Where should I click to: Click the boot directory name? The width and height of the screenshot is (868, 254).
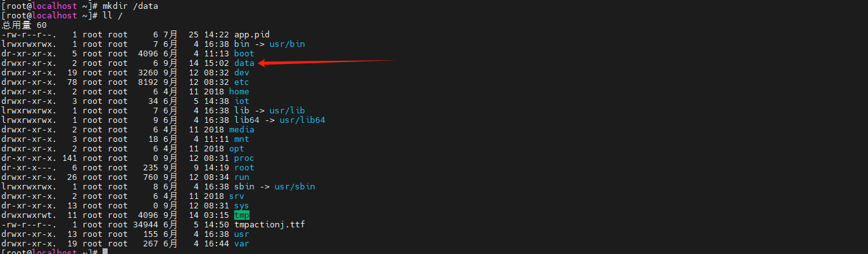coord(244,54)
